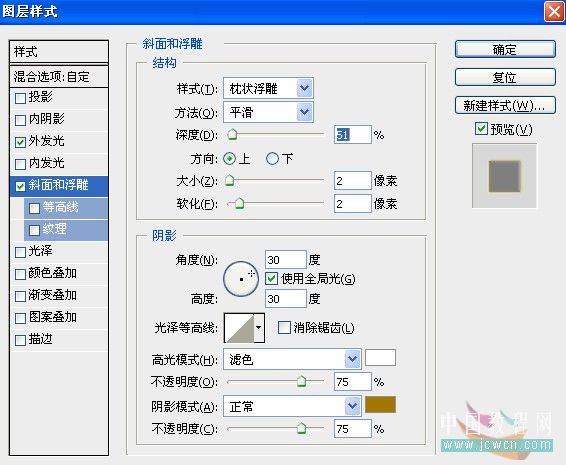Image resolution: width=566 pixels, height=465 pixels.
Task: Uncheck the 外发光 checkbox
Action: coord(20,142)
